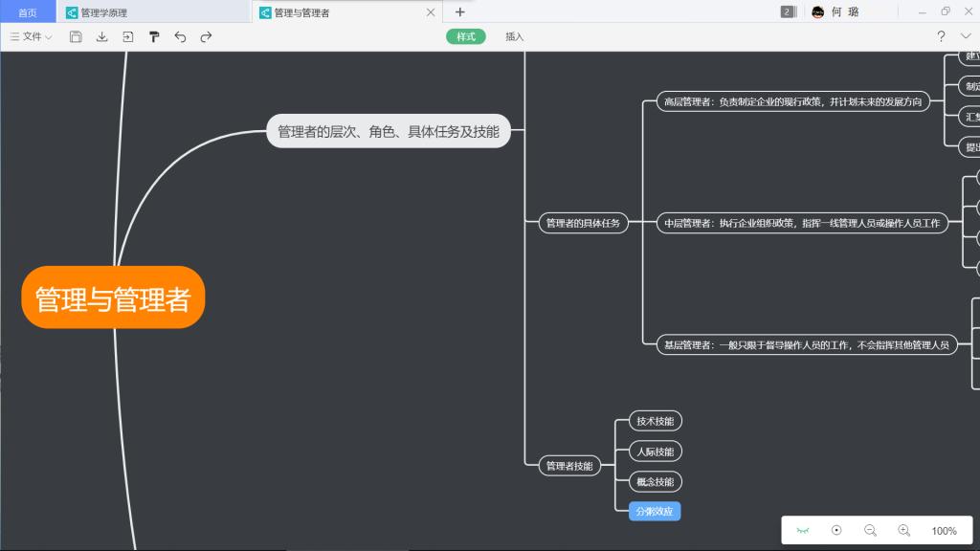The width and height of the screenshot is (980, 551).
Task: Open the 插入 menu
Action: [515, 36]
